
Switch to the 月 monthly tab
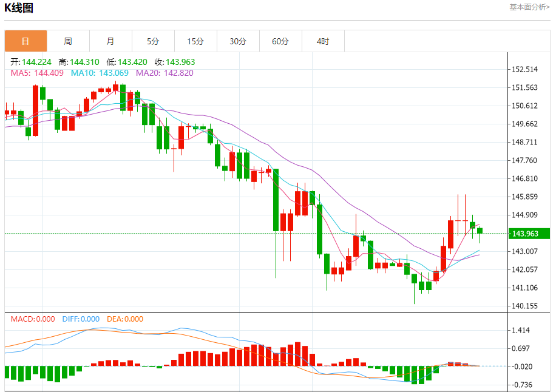110,41
